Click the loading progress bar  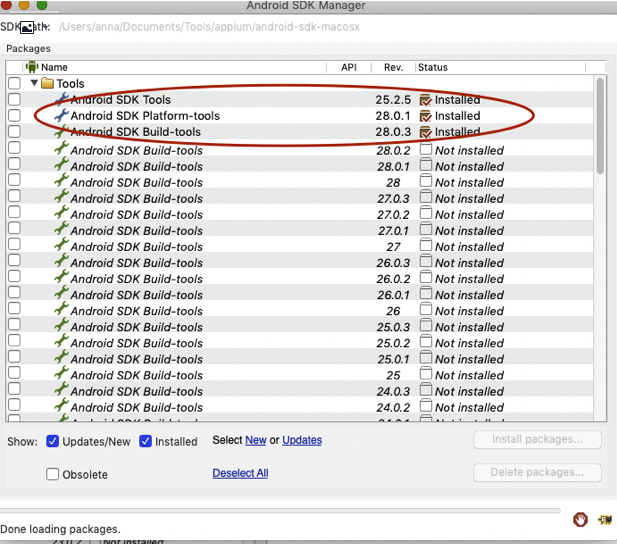click(280, 511)
